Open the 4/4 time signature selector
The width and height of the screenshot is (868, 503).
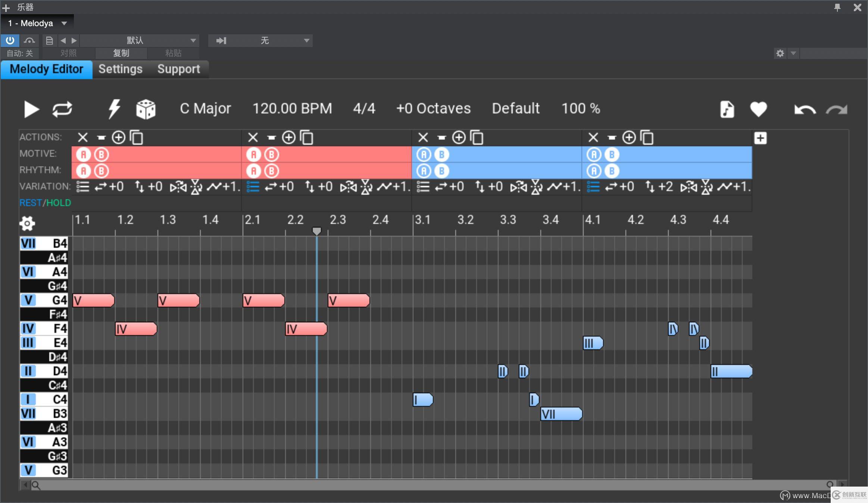coord(364,109)
